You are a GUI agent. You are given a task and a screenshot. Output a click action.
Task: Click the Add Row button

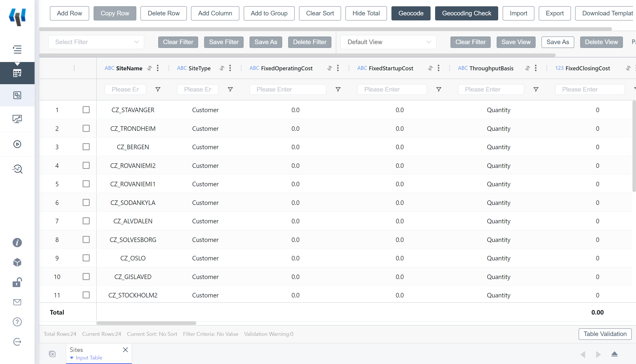(69, 13)
